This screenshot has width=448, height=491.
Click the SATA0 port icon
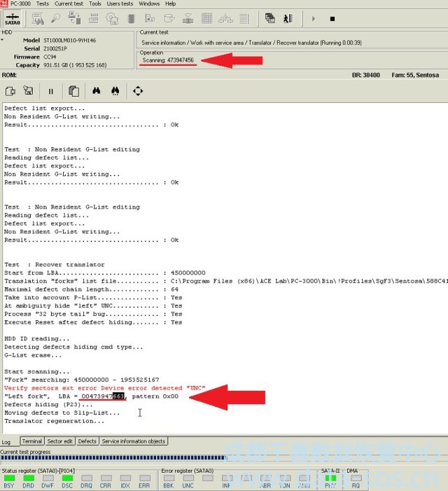(x=12, y=18)
